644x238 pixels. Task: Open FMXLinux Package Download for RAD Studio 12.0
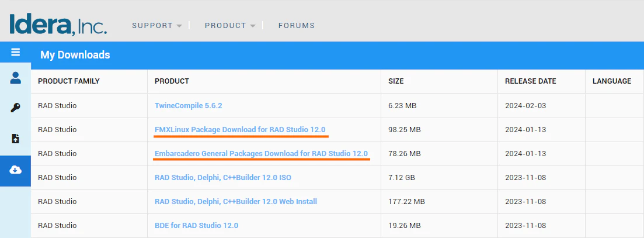[240, 129]
